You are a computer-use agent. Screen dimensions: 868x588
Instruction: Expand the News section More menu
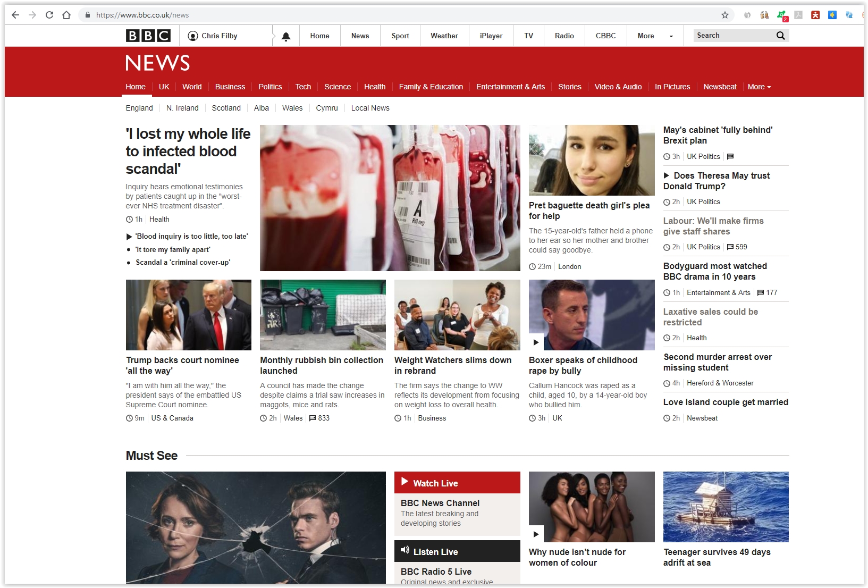759,87
